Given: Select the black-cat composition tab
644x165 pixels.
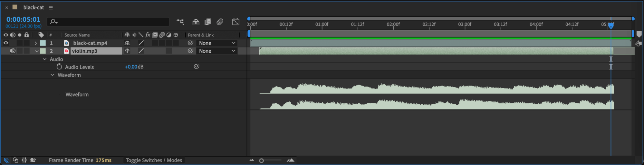Looking at the screenshot, I should (x=34, y=7).
